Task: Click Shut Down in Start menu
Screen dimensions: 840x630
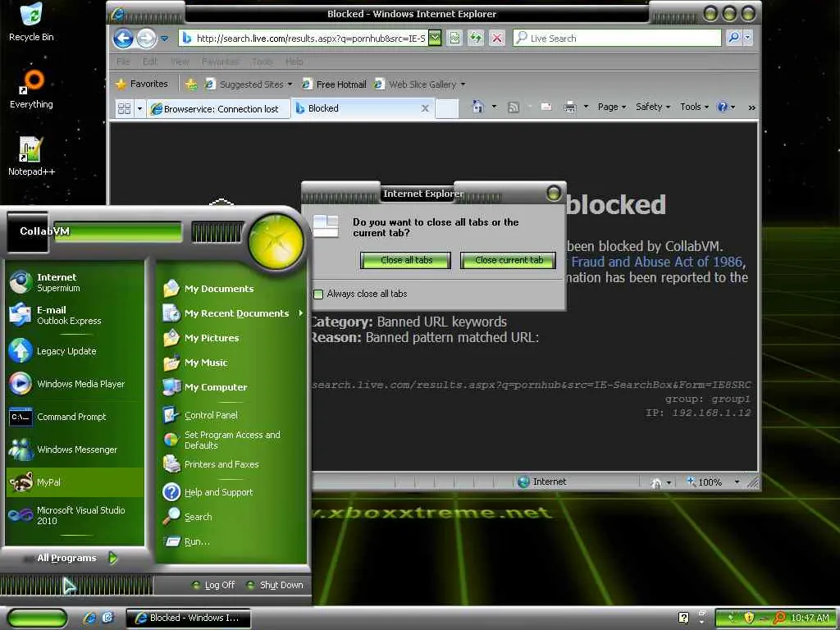Action: coord(275,585)
